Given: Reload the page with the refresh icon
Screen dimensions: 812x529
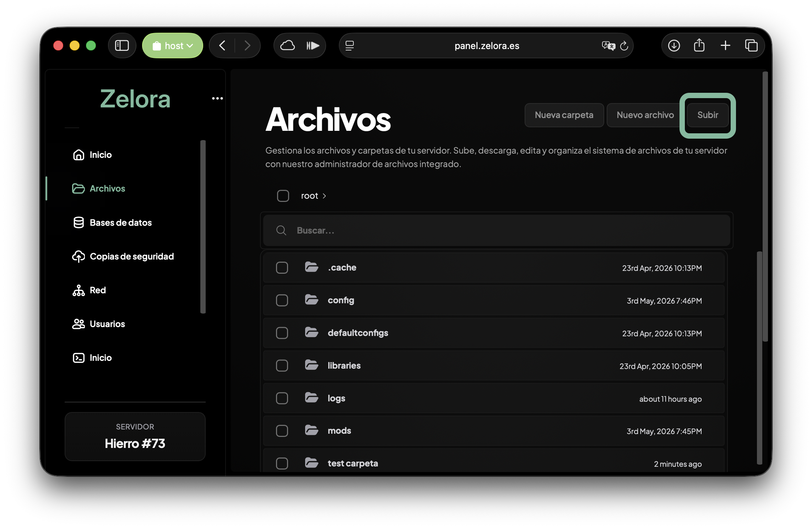Looking at the screenshot, I should tap(624, 46).
